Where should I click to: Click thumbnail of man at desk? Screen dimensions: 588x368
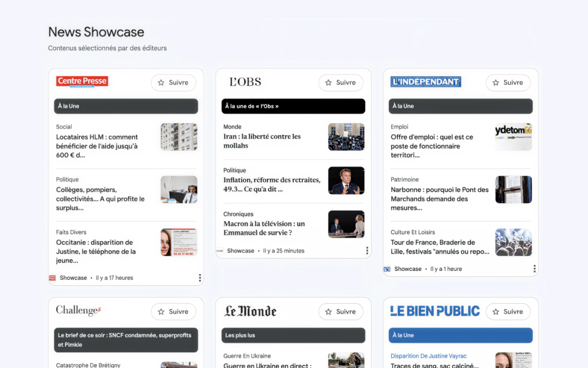[x=179, y=190]
